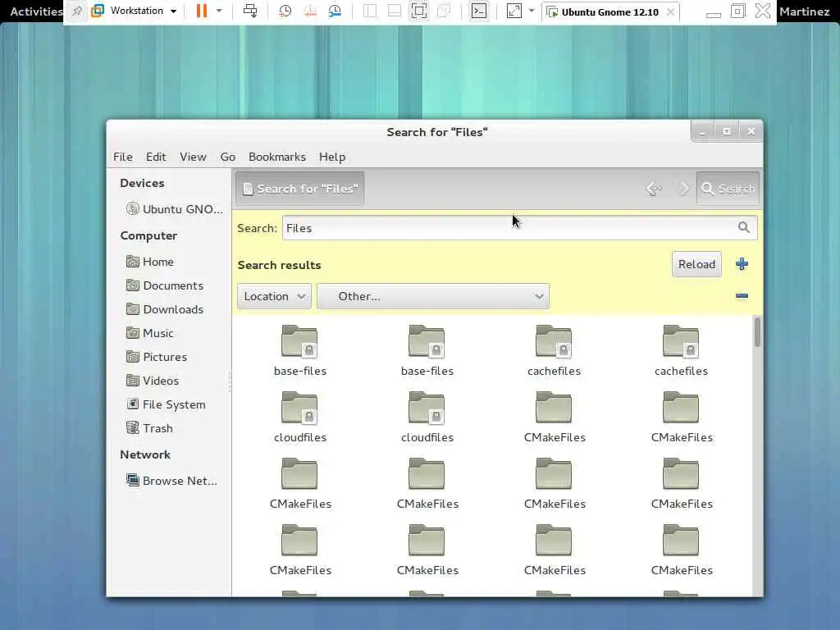Open the View menu
Screen dimensions: 840x630
[x=193, y=157]
